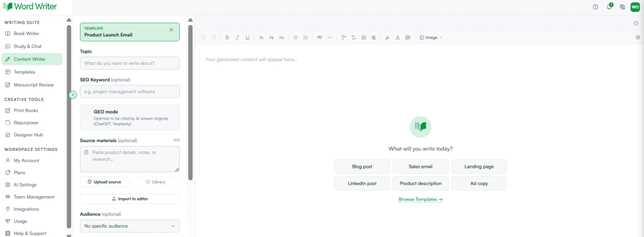The image size is (644, 237).
Task: Open the Audience dropdown
Action: [130, 226]
